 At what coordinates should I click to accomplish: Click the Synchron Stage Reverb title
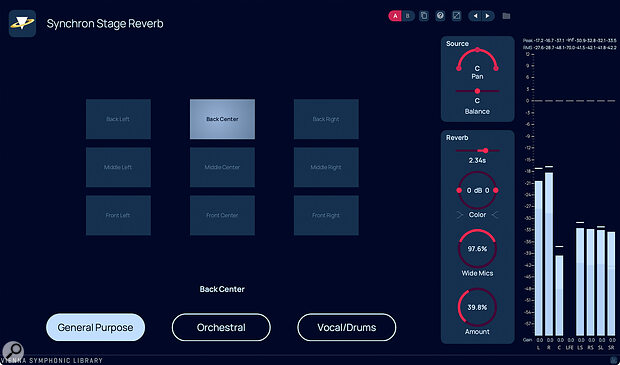(105, 24)
